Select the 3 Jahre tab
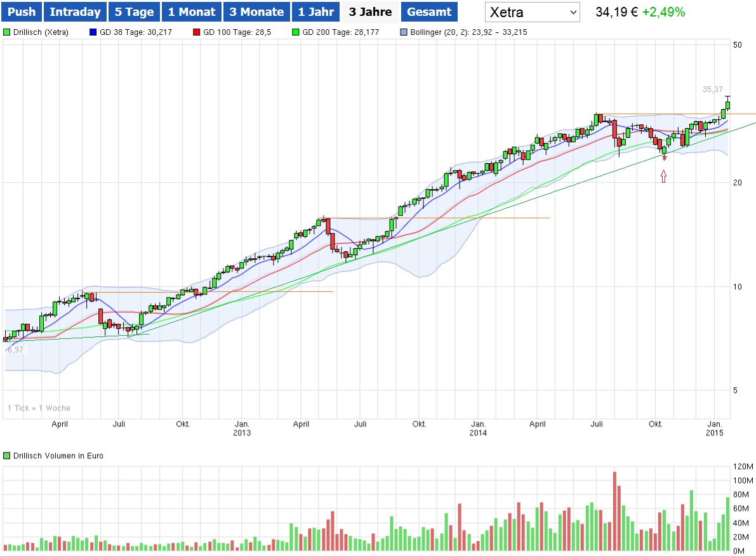 point(370,12)
